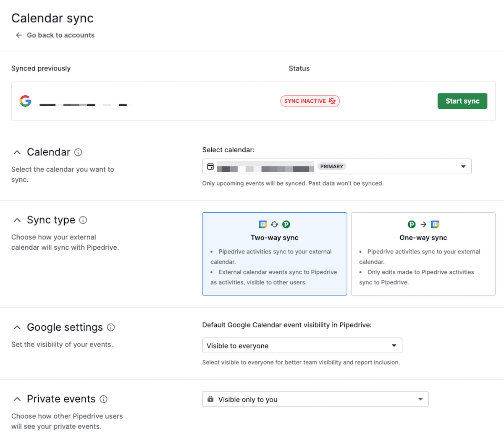
Task: Collapse the Calendar section chevron
Action: [x=17, y=152]
